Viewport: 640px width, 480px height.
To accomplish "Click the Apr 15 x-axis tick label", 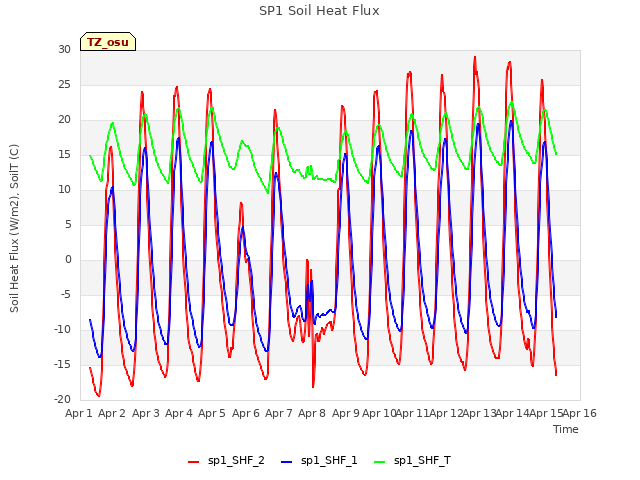I will click(546, 413).
